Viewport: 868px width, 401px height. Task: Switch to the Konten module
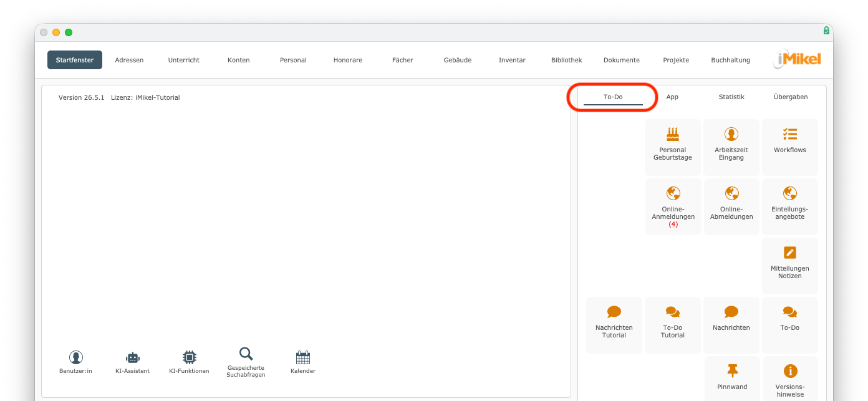239,60
